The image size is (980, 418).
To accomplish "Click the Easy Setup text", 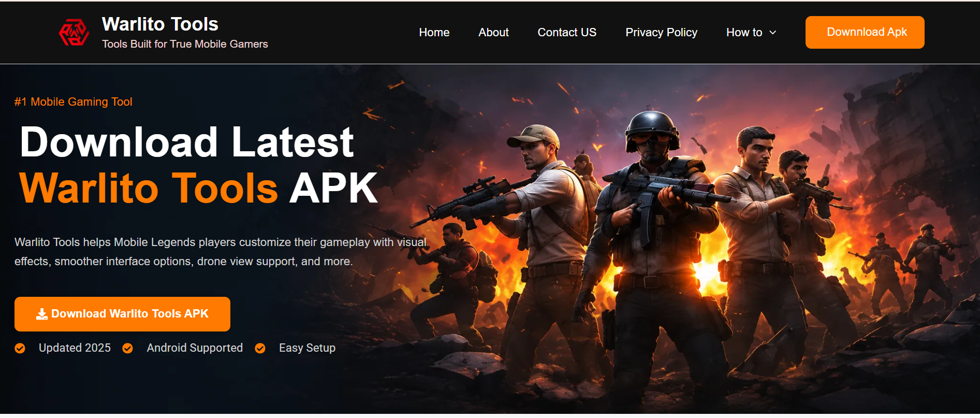I will 307,348.
